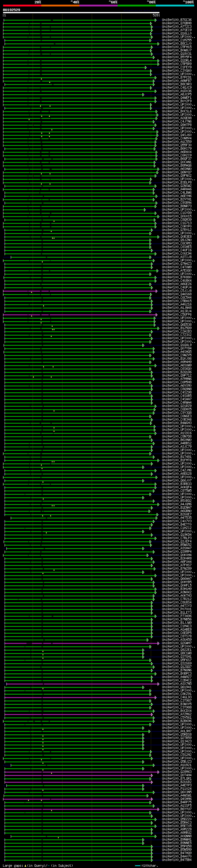Select the UniRef100_A4BBS2 label
Screen dimensions: 197x868
[177, 443]
